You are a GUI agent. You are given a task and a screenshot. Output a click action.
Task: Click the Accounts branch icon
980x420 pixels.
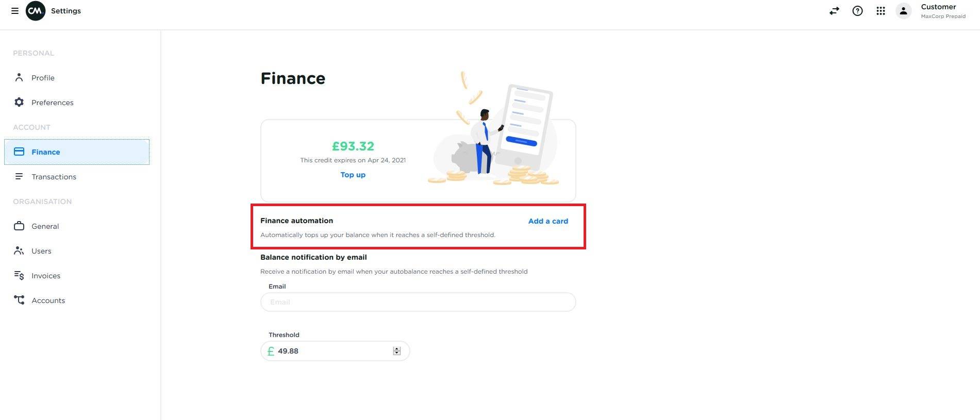click(x=19, y=300)
